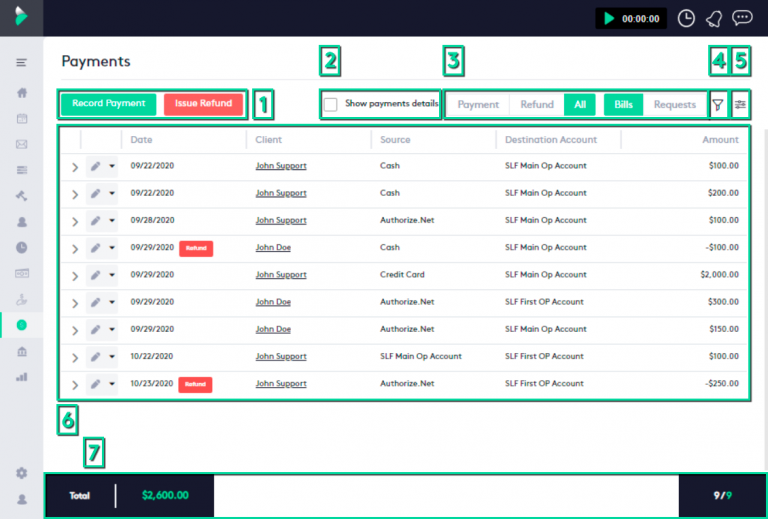Open action dropdown arrow for $300.00 payment
Image resolution: width=768 pixels, height=519 pixels.
coord(112,303)
